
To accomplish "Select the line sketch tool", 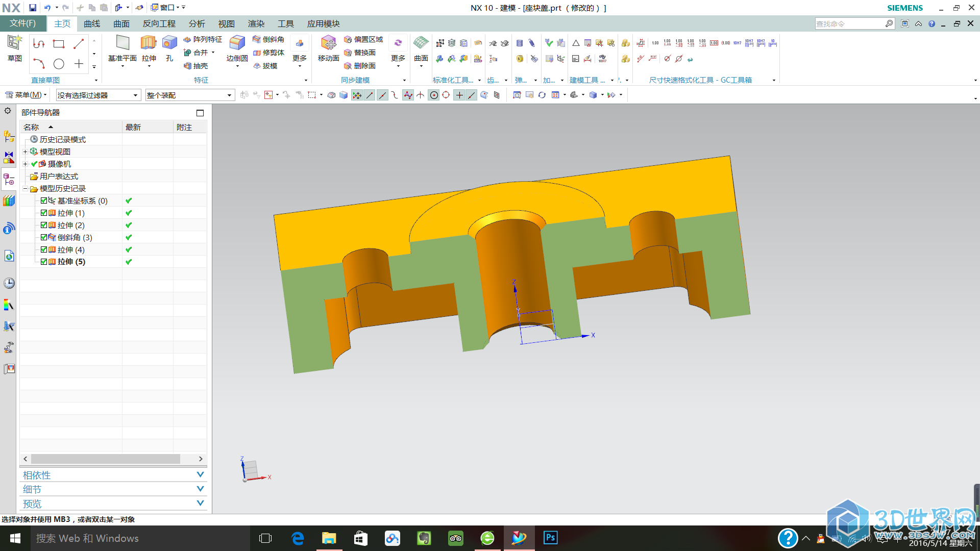I will tap(79, 44).
